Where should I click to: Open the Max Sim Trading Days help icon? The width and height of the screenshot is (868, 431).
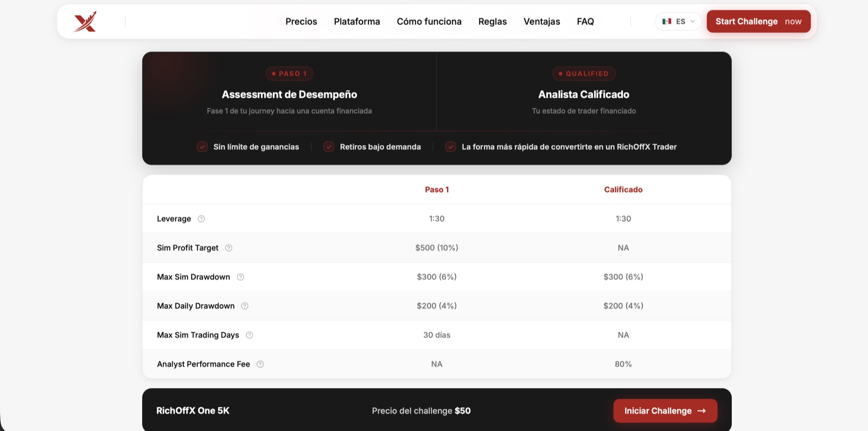[250, 335]
